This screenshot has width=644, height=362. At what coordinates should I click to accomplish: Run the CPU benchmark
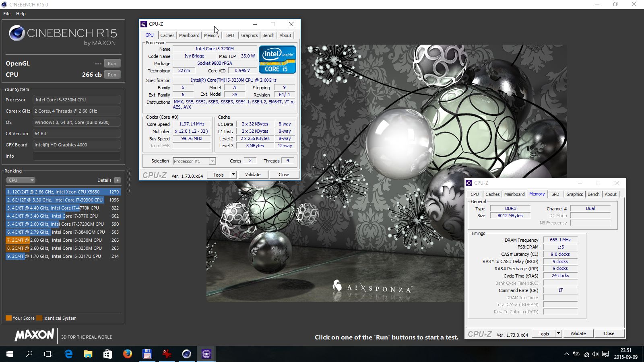(112, 75)
